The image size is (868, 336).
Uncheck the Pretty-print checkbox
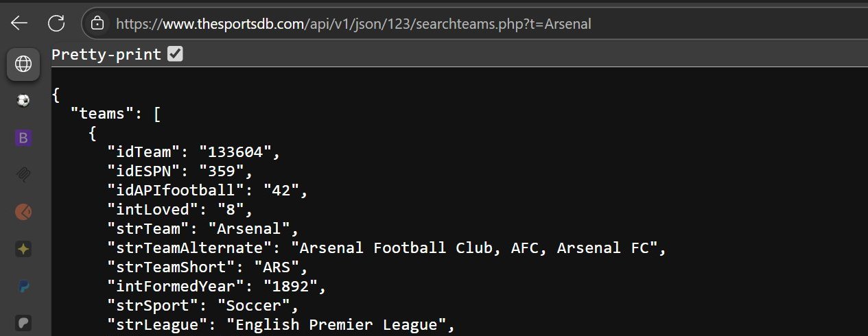point(175,54)
